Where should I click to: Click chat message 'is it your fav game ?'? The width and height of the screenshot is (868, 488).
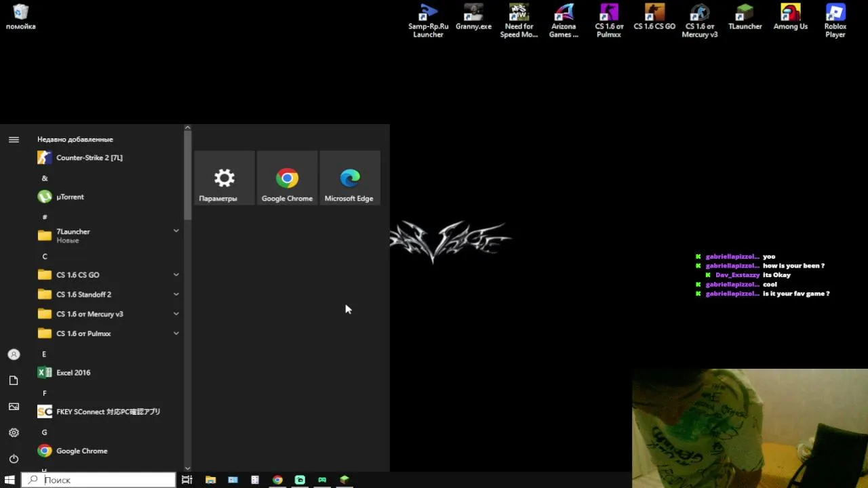click(x=796, y=293)
